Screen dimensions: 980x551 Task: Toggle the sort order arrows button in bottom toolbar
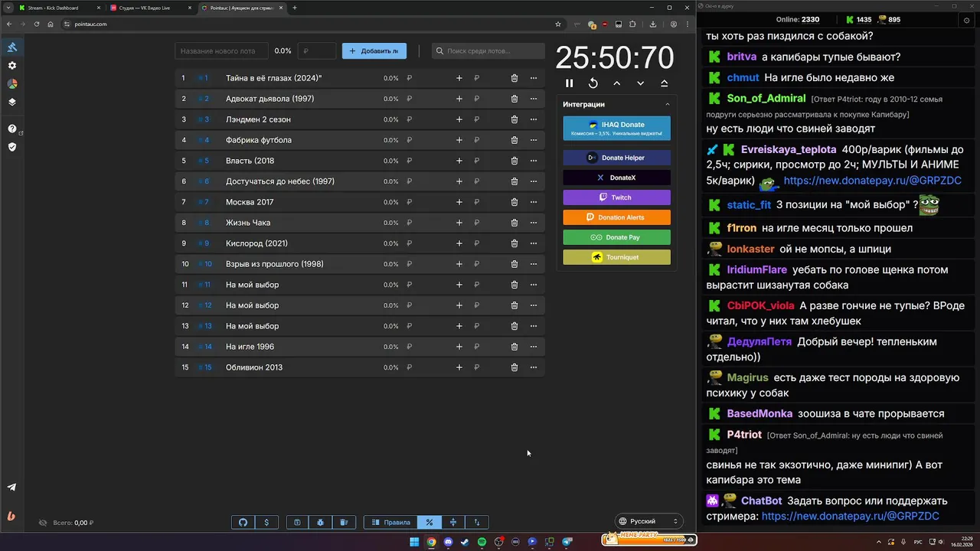click(x=477, y=522)
